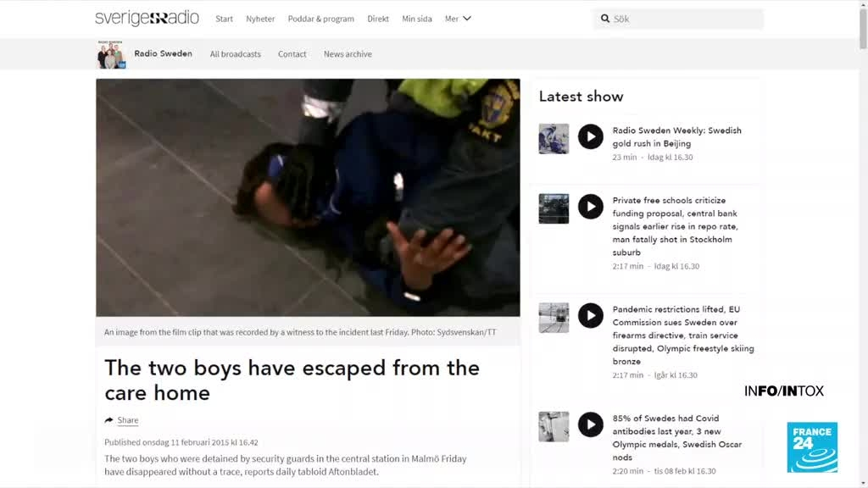The width and height of the screenshot is (868, 488).
Task: Open thumbnail for Pandemic restrictions lifted show
Action: pyautogui.click(x=554, y=318)
